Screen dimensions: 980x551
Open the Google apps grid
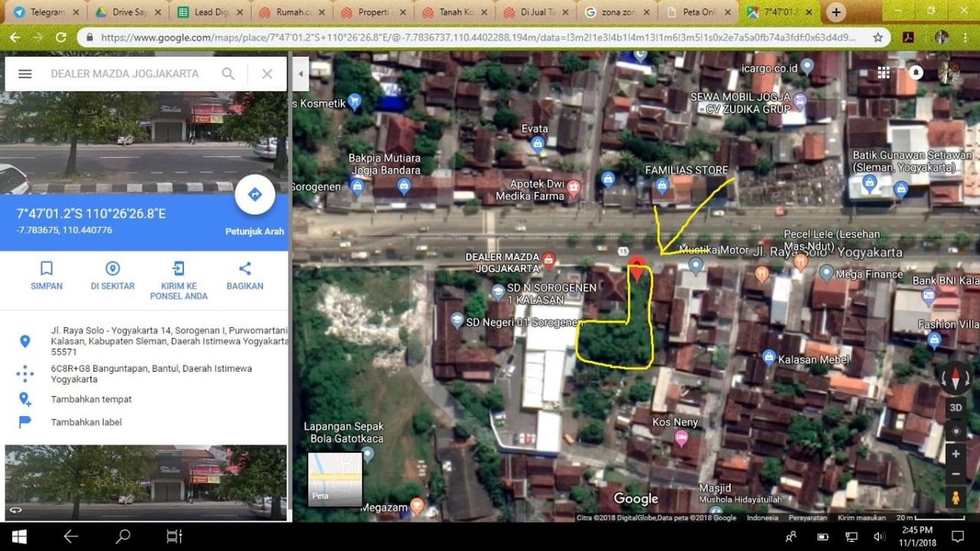pos(883,73)
